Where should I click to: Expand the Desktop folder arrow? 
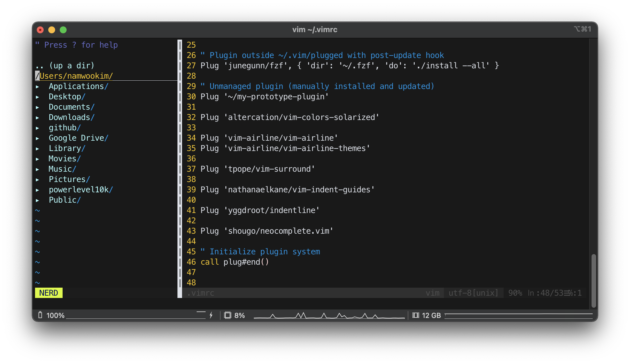tap(37, 97)
